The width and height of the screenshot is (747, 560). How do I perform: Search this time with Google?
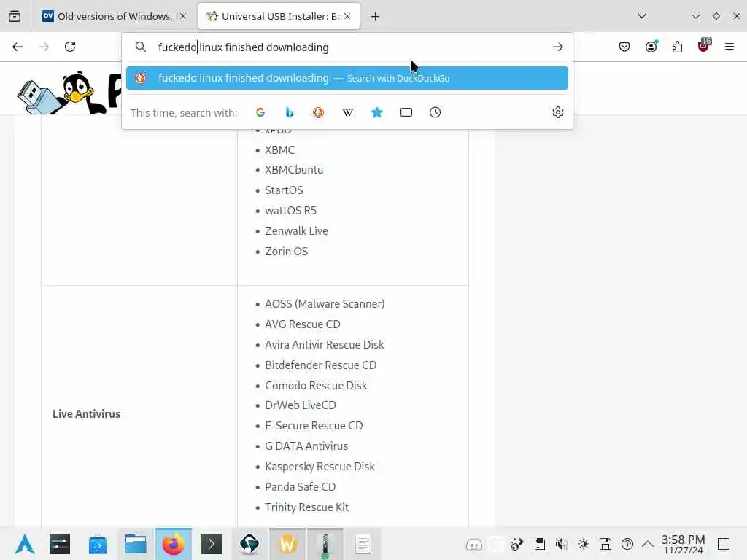(260, 112)
